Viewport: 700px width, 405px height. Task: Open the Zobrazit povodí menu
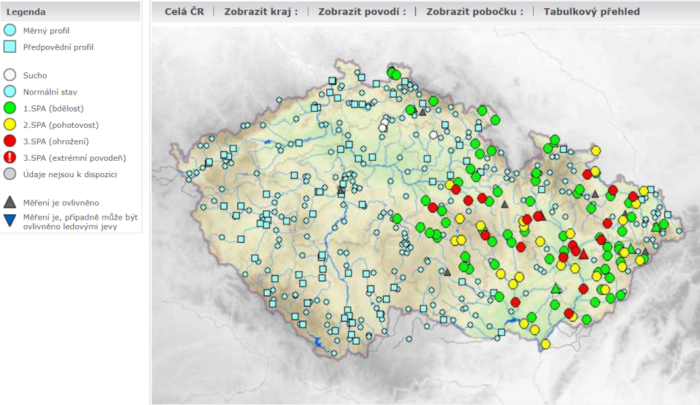tap(362, 12)
